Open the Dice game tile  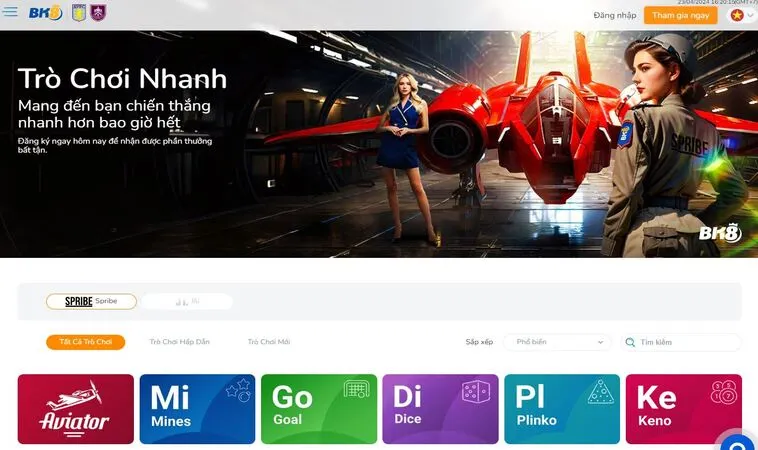click(441, 409)
